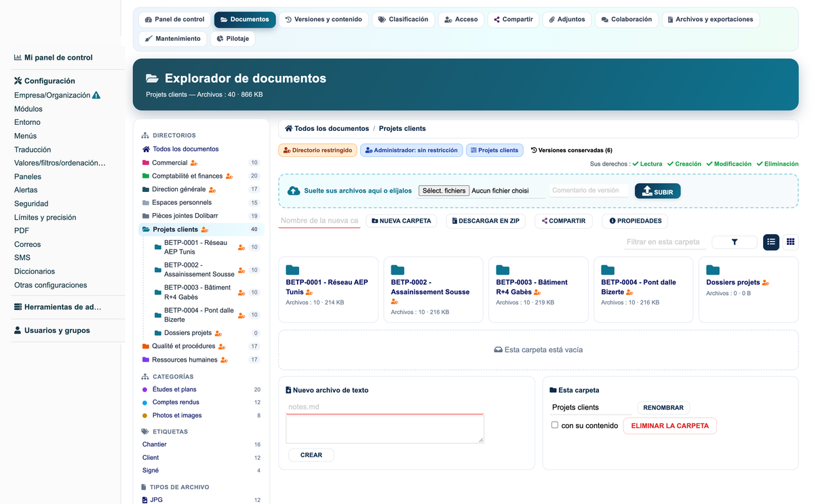Click the Sélect. fichiers file chooser
Viewport: 814px width, 504px height.
[444, 191]
